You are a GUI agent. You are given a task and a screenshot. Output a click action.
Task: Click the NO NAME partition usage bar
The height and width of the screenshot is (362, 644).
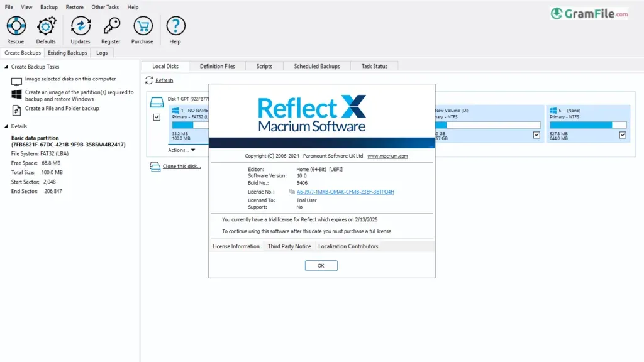pos(190,125)
